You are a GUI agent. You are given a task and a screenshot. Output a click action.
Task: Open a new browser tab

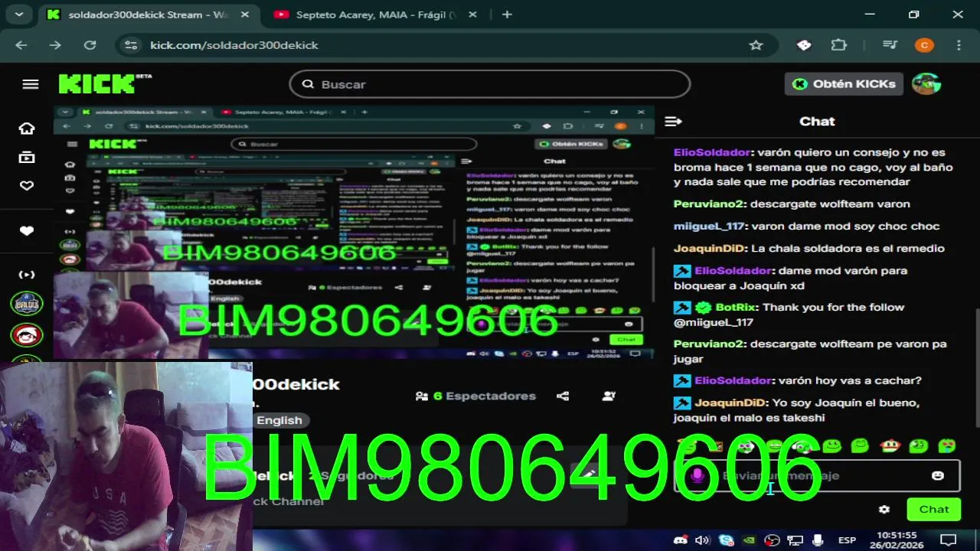point(507,15)
